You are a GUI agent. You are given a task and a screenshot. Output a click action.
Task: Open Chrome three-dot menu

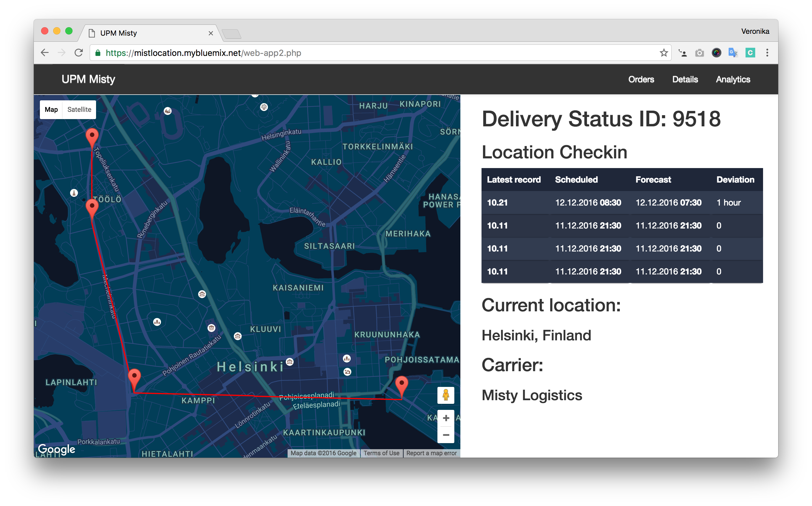pyautogui.click(x=767, y=53)
